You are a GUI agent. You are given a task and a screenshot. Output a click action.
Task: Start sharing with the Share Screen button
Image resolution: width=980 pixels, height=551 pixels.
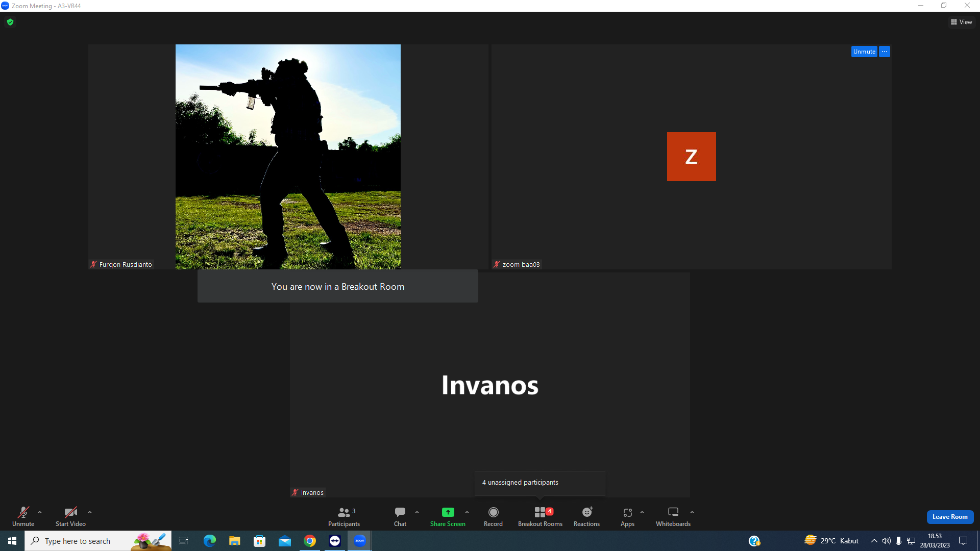(448, 516)
